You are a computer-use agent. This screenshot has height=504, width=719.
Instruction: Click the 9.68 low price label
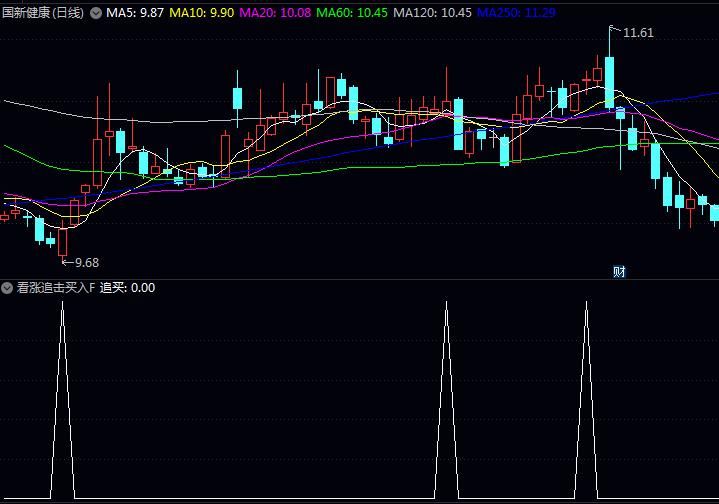click(x=87, y=262)
